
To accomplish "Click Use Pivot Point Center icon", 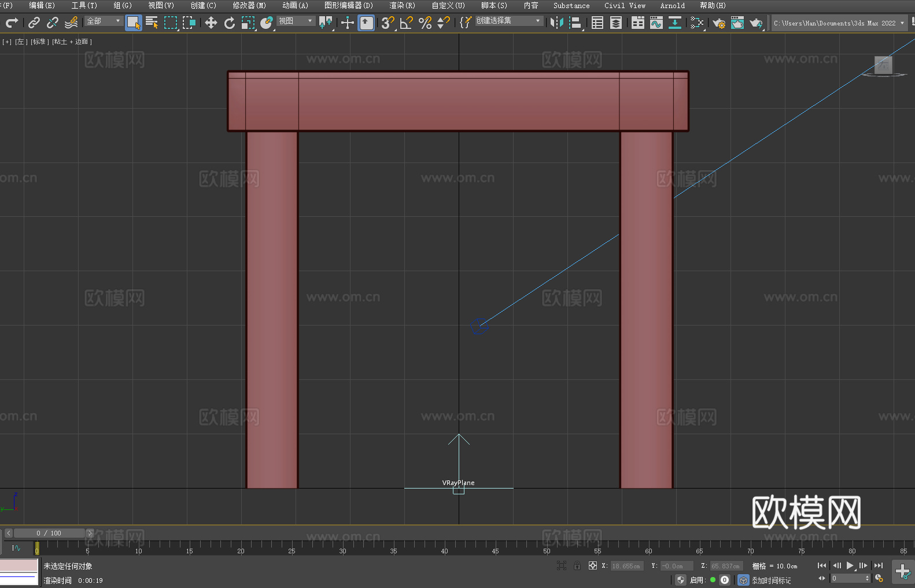I will pos(326,23).
